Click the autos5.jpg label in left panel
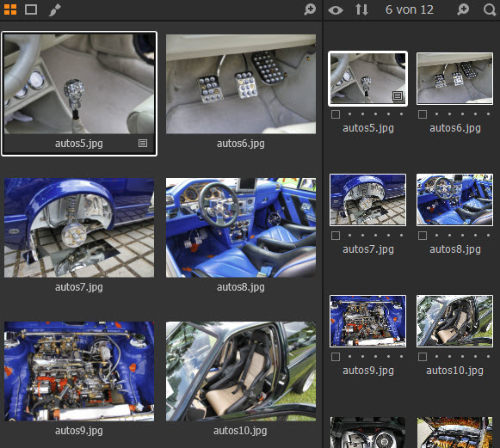Screen dimensions: 500x448 point(79,144)
